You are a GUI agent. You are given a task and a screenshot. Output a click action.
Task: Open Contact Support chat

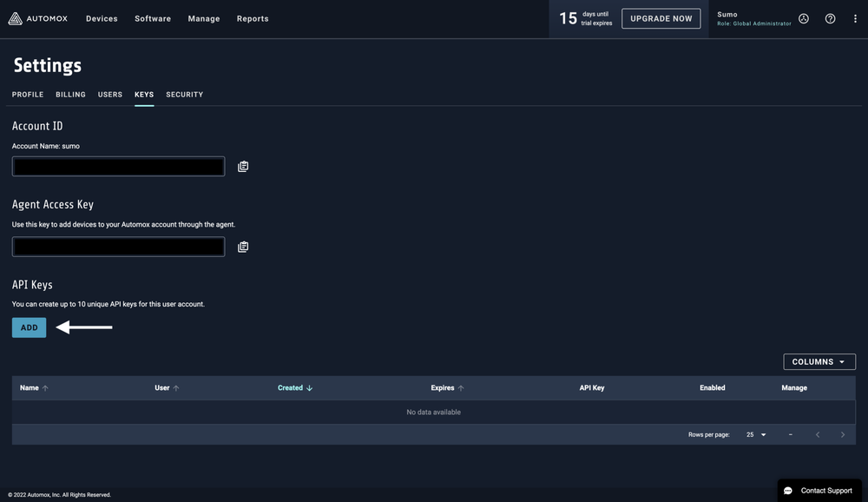tap(819, 491)
